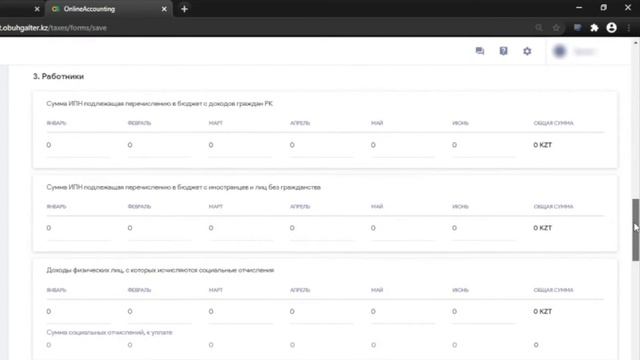Edit February field for IPN from foreigners
This screenshot has width=640, height=360.
point(159,228)
